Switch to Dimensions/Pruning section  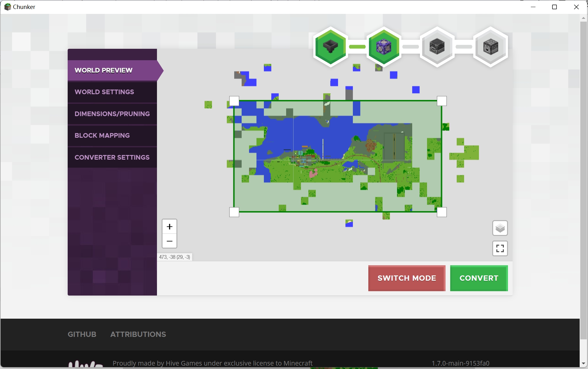pyautogui.click(x=112, y=114)
